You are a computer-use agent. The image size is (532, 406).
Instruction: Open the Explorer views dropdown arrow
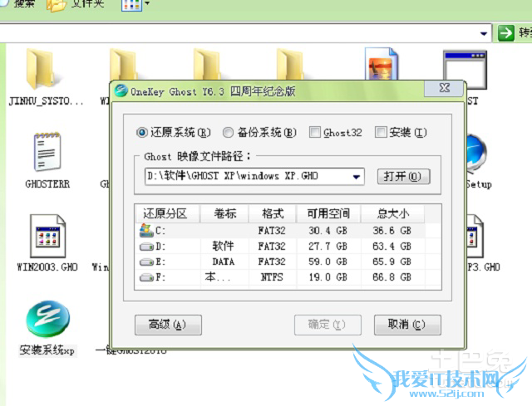click(x=147, y=3)
